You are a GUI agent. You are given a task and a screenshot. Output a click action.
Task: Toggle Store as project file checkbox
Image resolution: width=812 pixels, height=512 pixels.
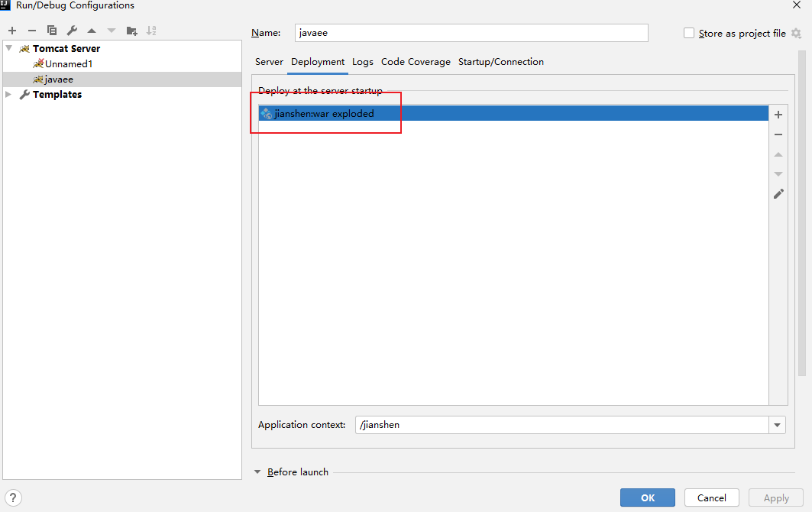click(x=689, y=33)
